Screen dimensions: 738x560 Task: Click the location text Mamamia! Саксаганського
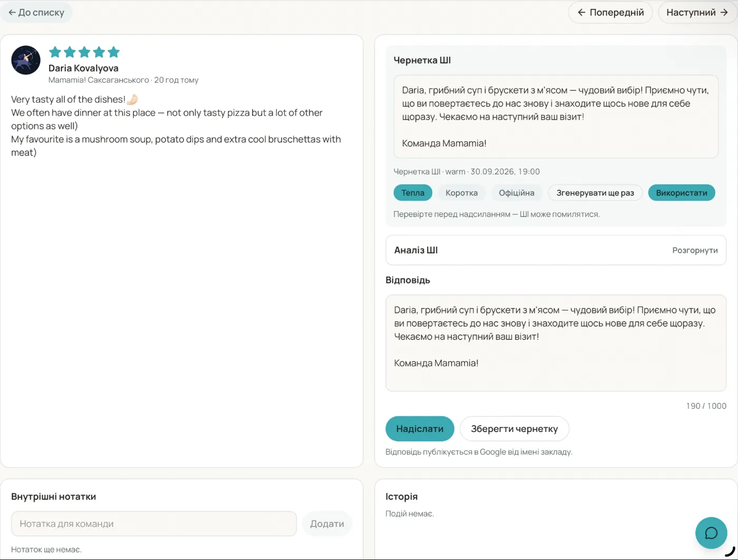tap(99, 80)
